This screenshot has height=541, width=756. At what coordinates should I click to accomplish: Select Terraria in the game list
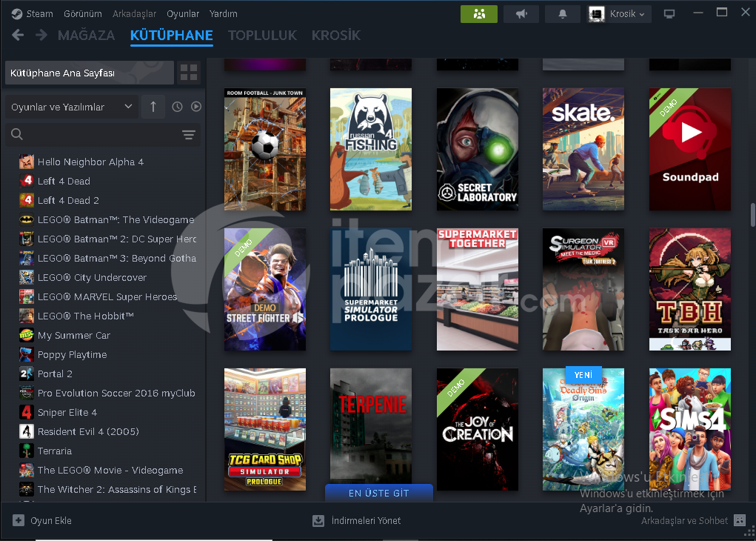(107, 451)
